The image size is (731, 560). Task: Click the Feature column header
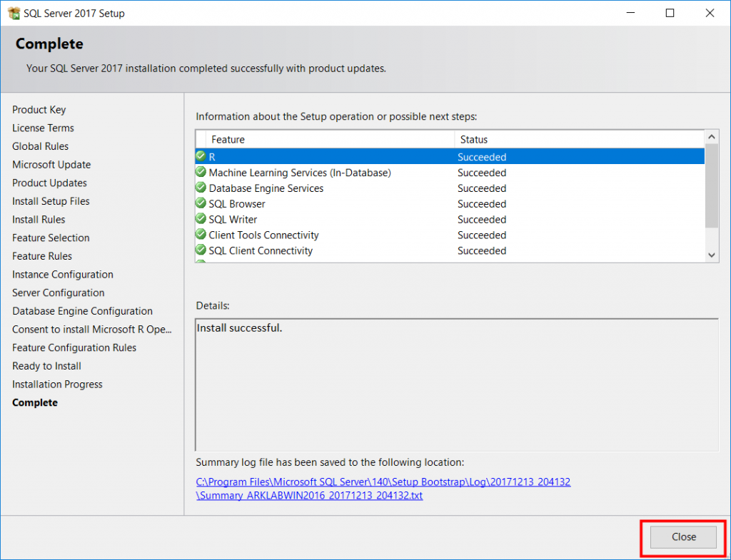click(330, 139)
